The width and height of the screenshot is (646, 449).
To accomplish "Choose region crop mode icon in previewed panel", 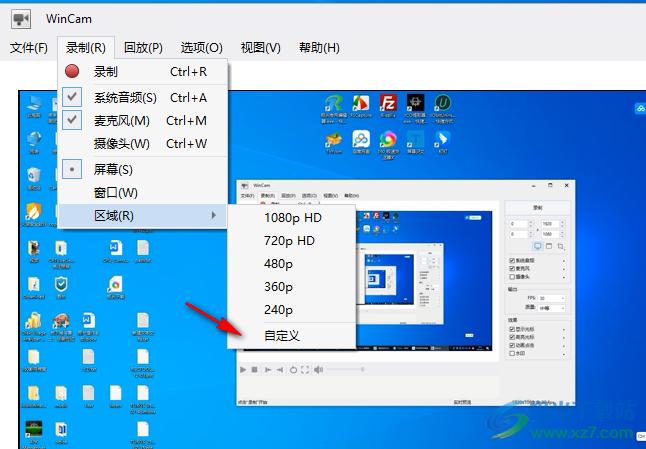I will 560,246.
